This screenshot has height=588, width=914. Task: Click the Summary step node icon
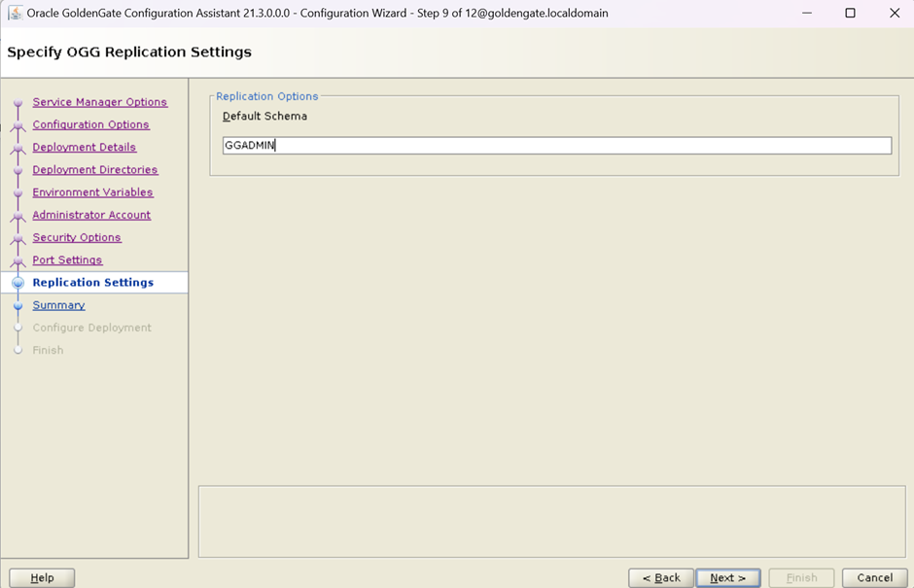click(18, 305)
